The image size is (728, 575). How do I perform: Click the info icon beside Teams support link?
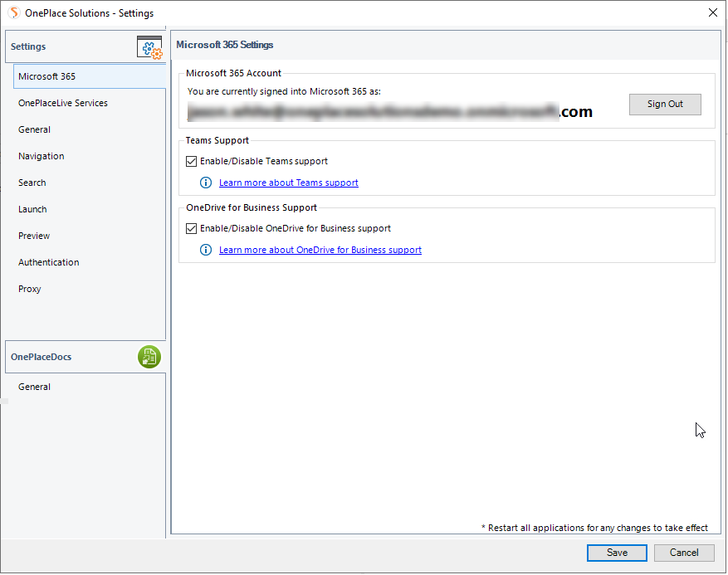(206, 183)
